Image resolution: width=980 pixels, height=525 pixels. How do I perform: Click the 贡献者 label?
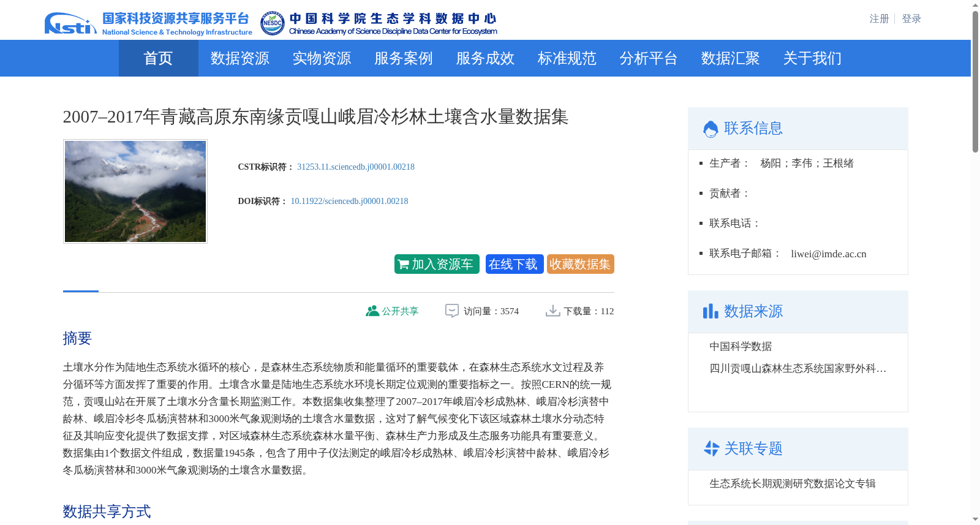[x=730, y=194]
